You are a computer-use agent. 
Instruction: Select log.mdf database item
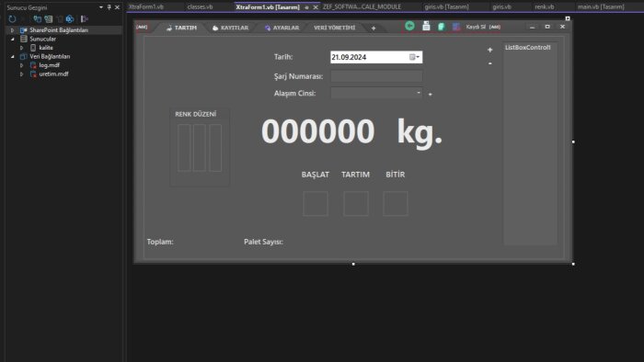(50, 65)
